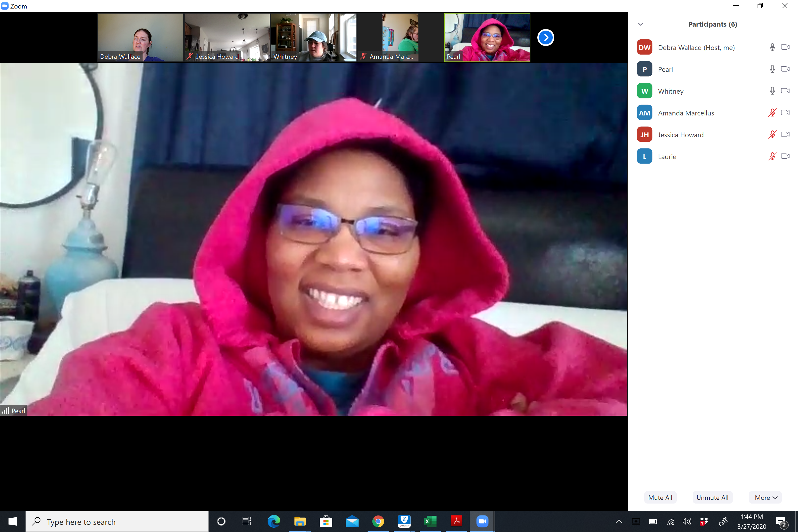The height and width of the screenshot is (532, 798).
Task: Collapse the Participants panel chevron
Action: (x=641, y=24)
